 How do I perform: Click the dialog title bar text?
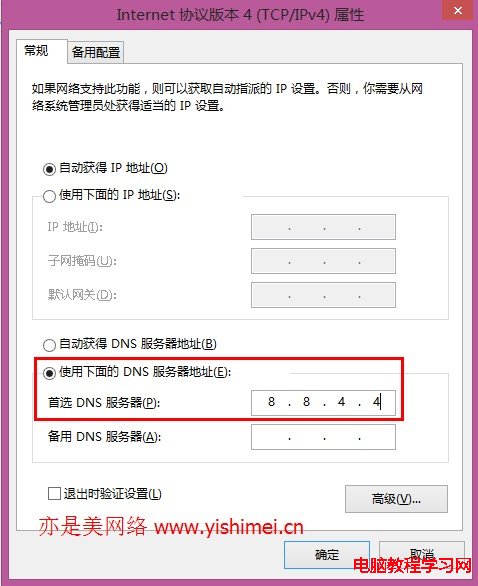[240, 15]
